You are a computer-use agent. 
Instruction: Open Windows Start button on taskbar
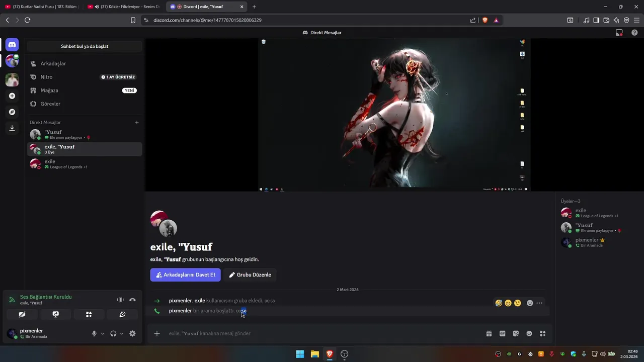coord(300,354)
